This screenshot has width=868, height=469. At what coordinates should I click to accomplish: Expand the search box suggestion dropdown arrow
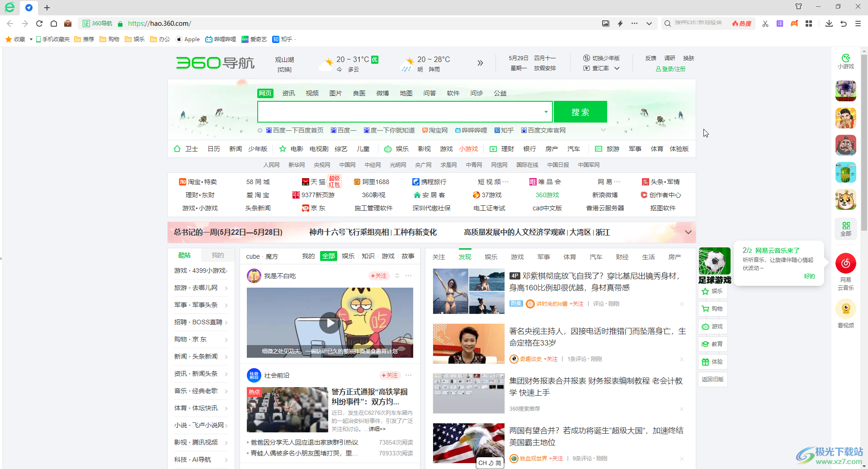tap(546, 112)
